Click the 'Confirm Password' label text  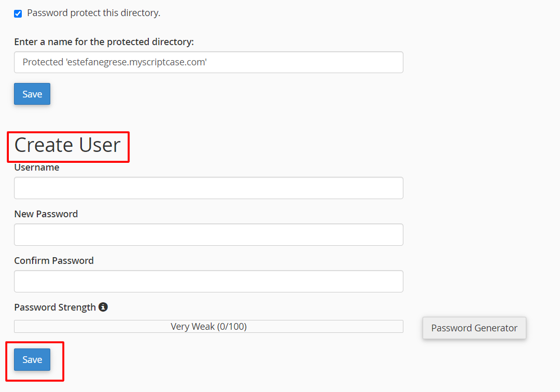(54, 261)
